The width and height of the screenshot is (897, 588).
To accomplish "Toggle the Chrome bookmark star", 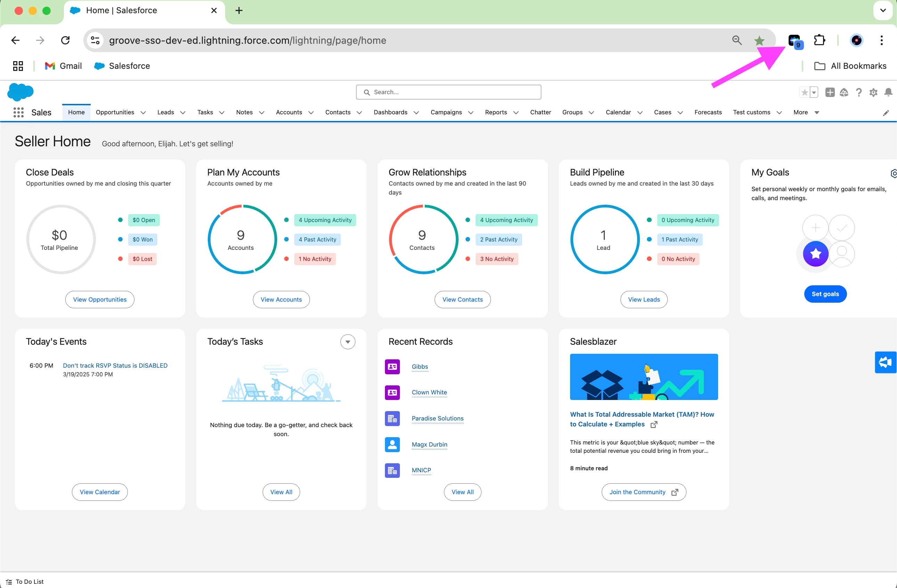I will tap(759, 41).
